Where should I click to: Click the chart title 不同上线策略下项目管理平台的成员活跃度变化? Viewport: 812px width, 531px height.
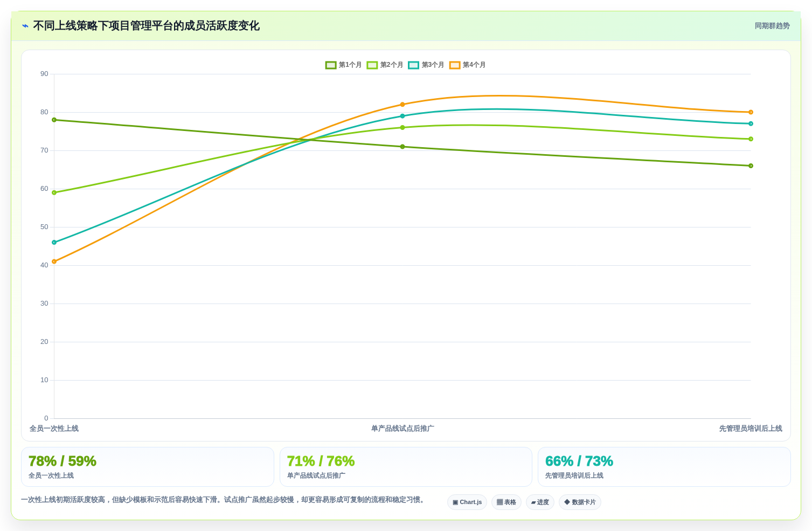coord(146,26)
